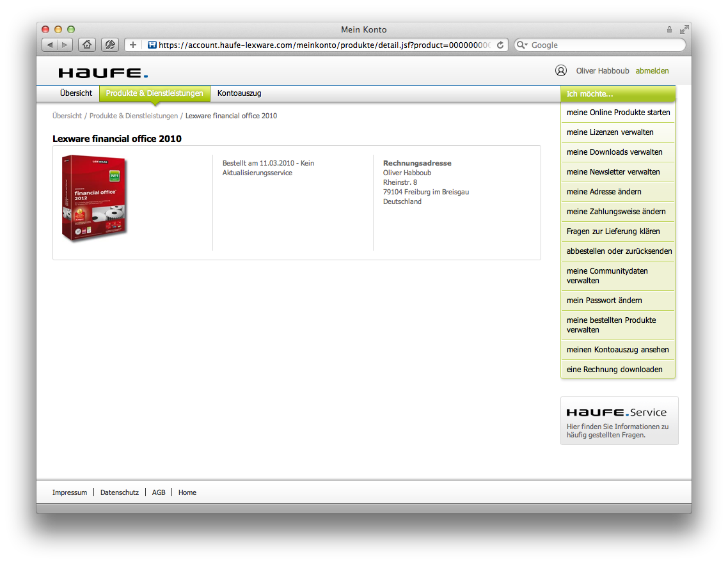Open Produkte & Dienstleistungen breadcrumb link
This screenshot has width=728, height=564.
134,116
